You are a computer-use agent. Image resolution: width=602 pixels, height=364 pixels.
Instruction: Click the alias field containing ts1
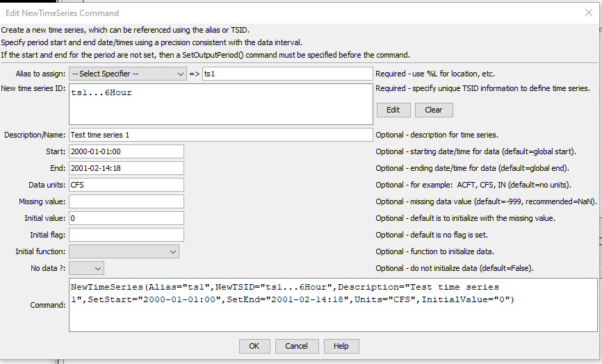287,74
